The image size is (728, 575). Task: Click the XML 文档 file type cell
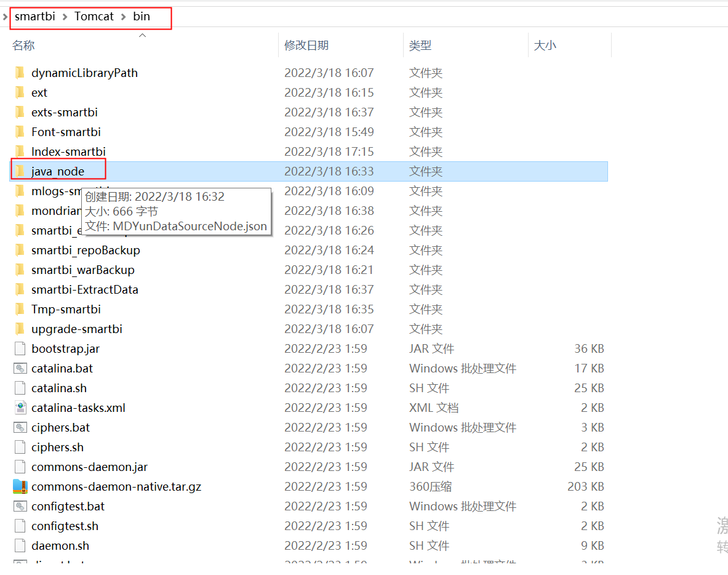[434, 408]
